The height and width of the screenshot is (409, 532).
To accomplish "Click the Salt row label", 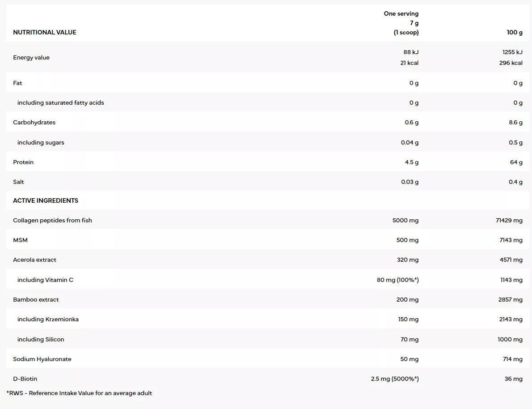I will click(x=18, y=182).
